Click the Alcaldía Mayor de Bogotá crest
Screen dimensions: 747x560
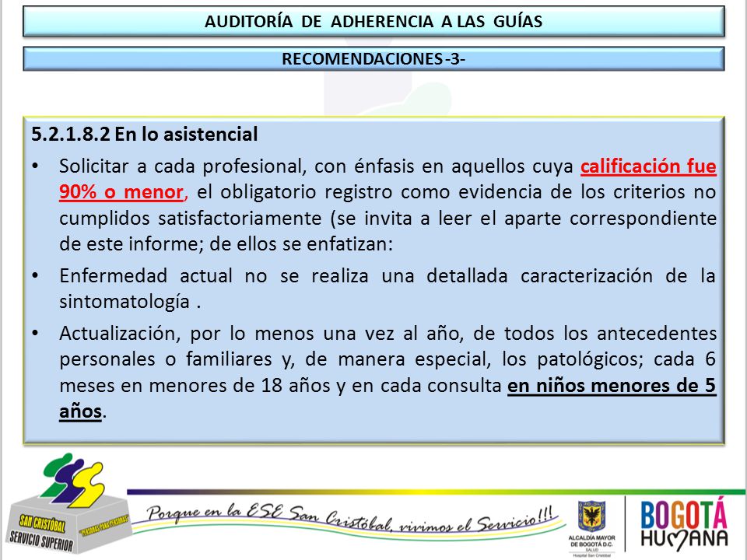pos(591,516)
